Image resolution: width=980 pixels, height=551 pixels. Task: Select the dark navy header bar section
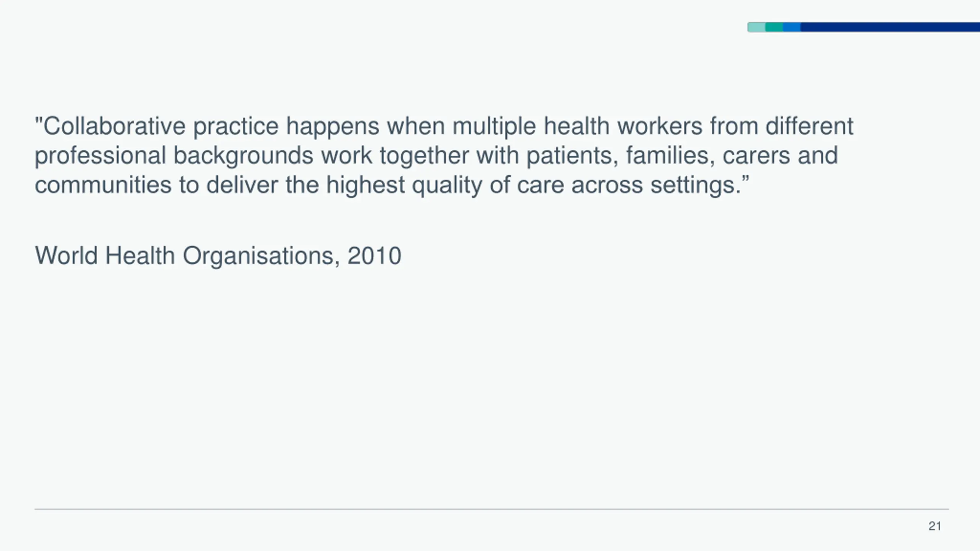pos(890,27)
